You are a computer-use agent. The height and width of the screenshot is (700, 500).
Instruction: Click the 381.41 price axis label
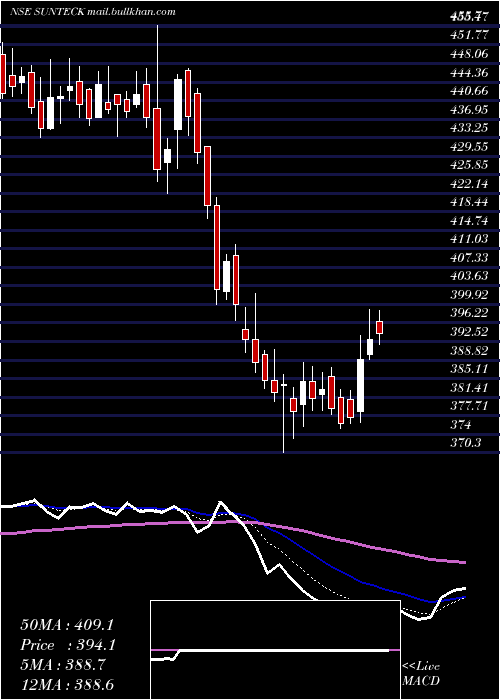(x=469, y=388)
